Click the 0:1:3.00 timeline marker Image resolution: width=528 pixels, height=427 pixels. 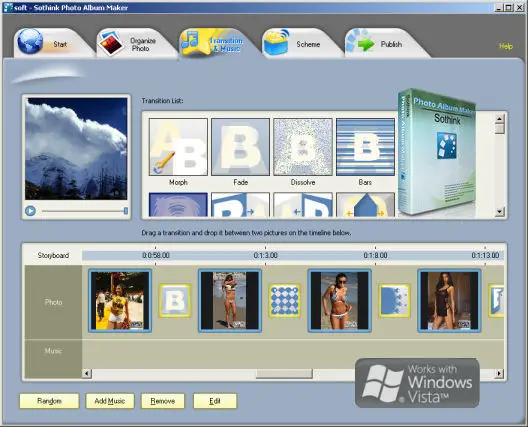265,255
